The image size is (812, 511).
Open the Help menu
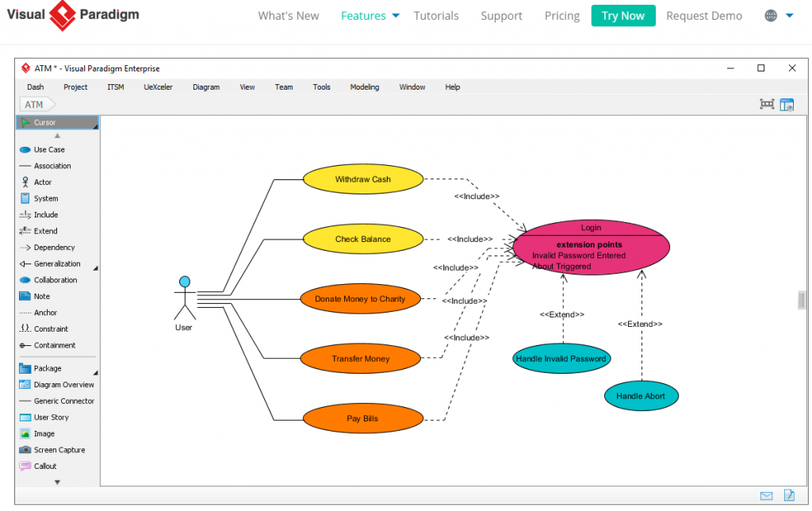(x=453, y=87)
